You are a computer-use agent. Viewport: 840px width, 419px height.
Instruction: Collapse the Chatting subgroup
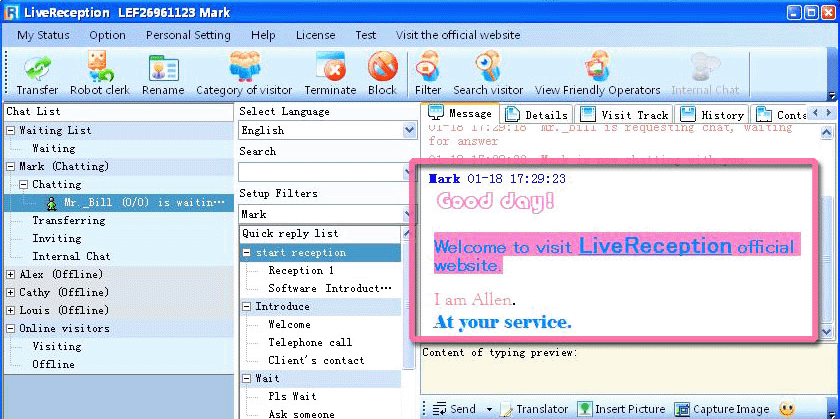click(x=24, y=184)
